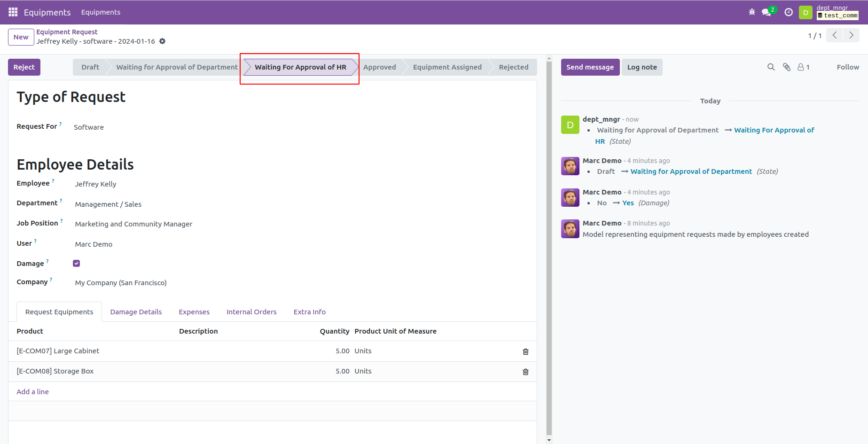Open the activities clock icon

[x=789, y=12]
